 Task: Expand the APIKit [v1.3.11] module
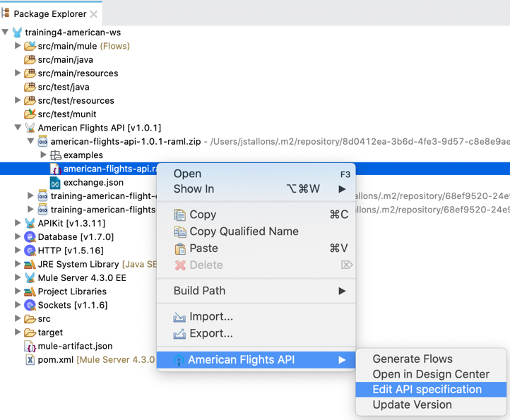[x=18, y=223]
